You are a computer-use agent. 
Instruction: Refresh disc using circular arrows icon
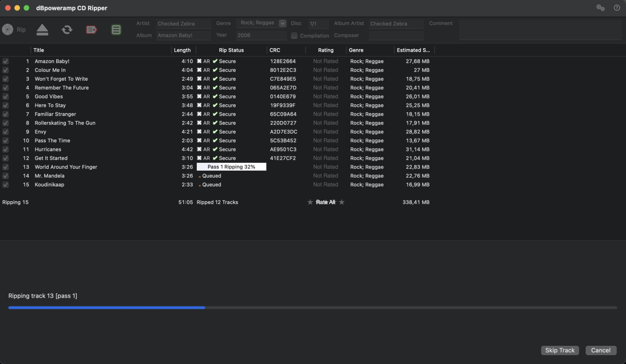67,30
